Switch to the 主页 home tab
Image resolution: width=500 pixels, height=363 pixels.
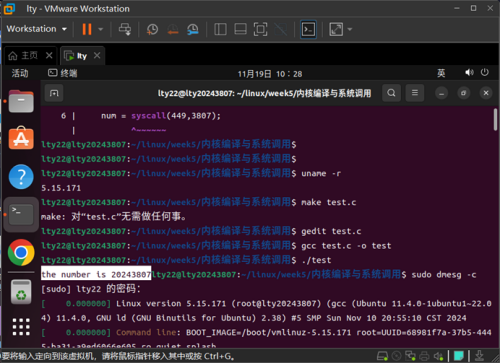[23, 55]
